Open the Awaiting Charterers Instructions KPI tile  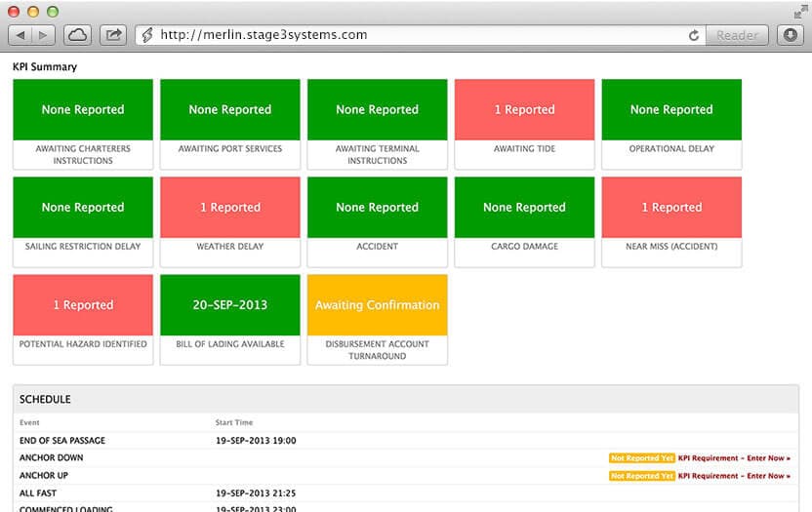(83, 124)
